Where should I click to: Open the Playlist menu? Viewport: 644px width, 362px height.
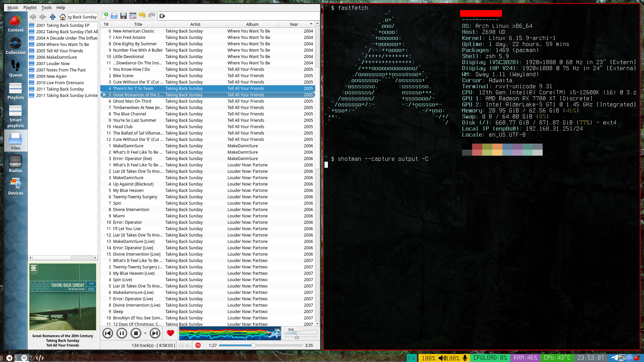(x=30, y=7)
